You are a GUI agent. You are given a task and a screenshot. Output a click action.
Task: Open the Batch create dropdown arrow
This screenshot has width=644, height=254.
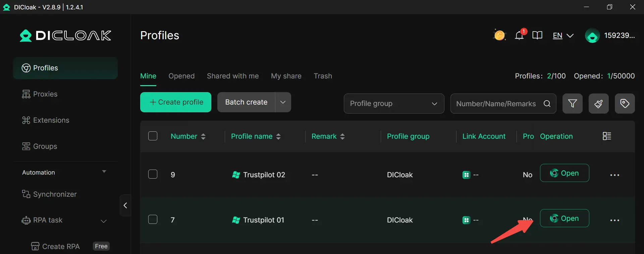point(283,102)
